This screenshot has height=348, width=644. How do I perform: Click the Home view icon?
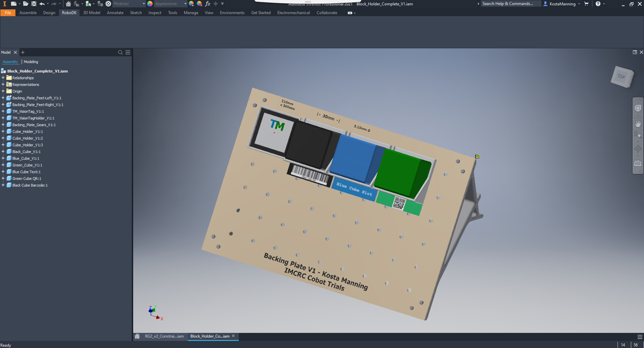click(x=68, y=4)
